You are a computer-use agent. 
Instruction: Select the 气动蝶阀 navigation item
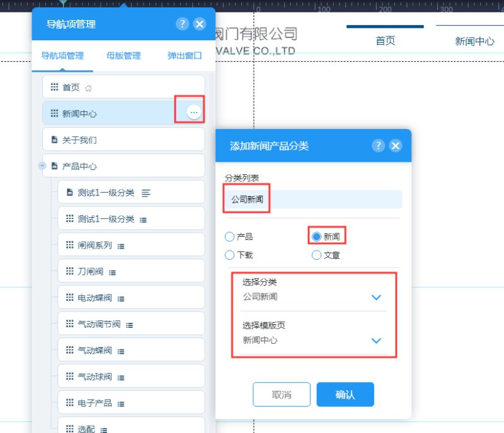[132, 350]
